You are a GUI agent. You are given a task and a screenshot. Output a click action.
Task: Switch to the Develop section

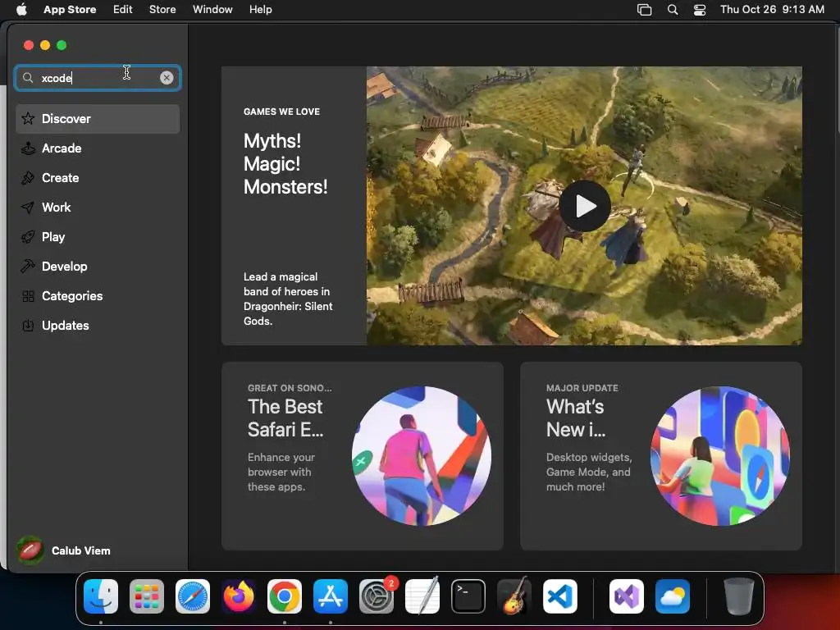coord(98,267)
